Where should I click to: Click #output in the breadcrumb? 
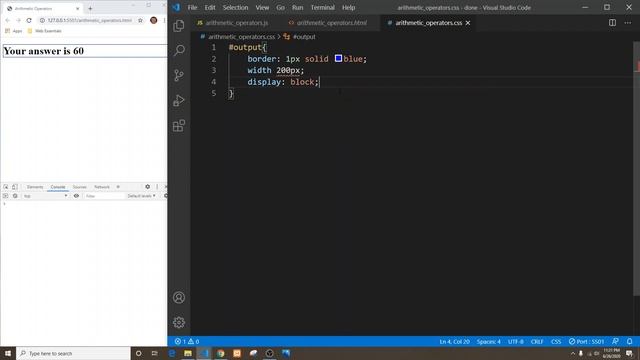tap(304, 37)
